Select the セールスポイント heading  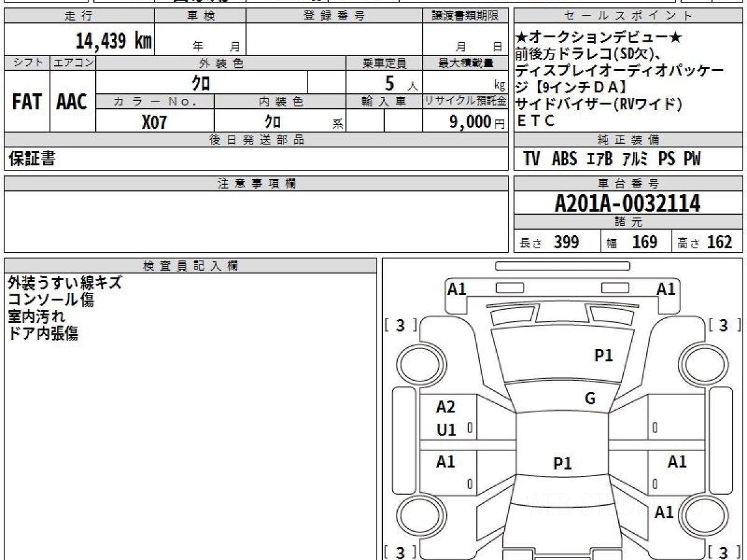tap(628, 16)
